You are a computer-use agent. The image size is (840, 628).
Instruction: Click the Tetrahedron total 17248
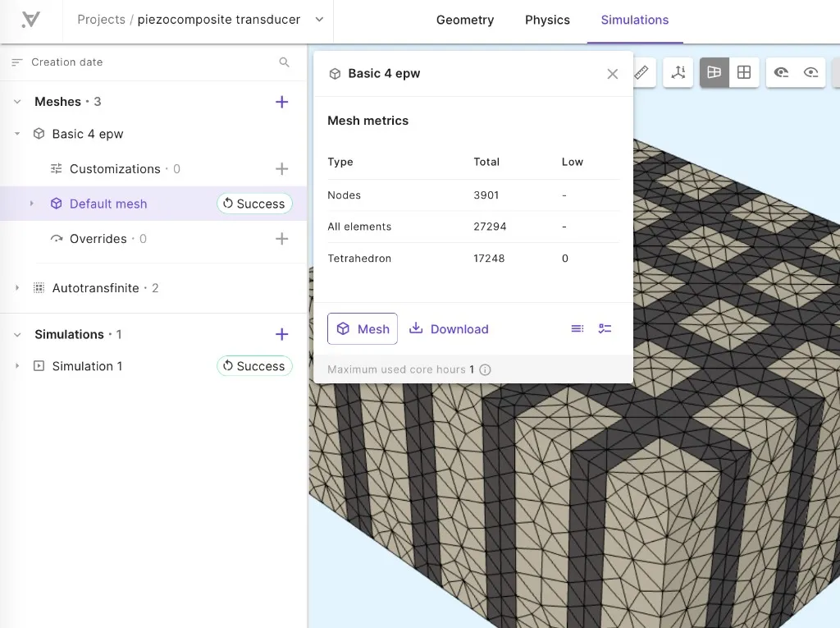click(x=489, y=258)
